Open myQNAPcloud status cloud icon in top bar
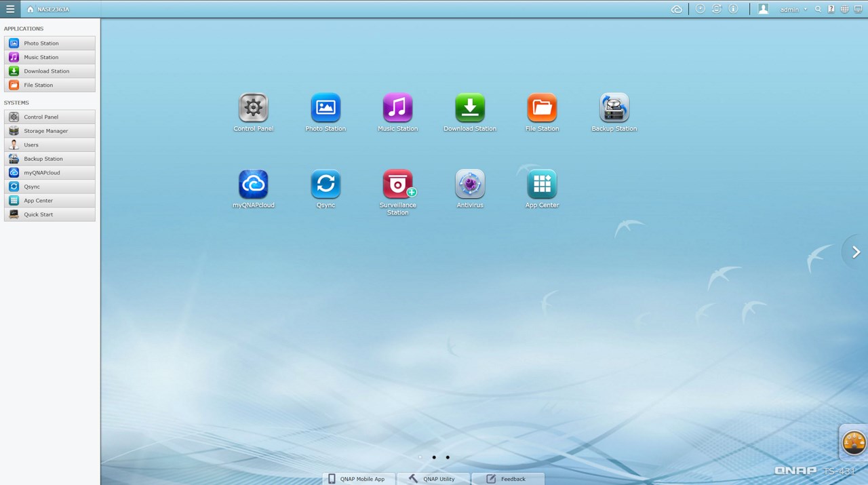Viewport: 868px width, 485px height. [677, 9]
